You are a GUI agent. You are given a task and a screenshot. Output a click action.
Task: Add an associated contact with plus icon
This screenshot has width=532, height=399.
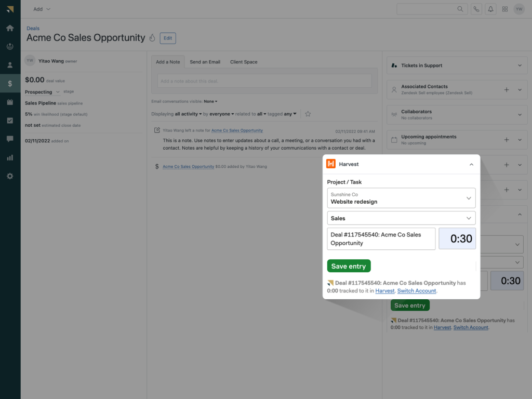pos(507,90)
